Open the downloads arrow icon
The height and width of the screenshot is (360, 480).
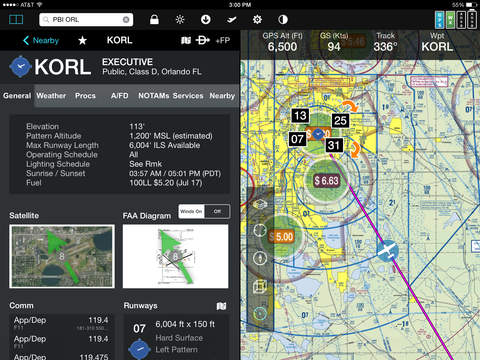(206, 19)
